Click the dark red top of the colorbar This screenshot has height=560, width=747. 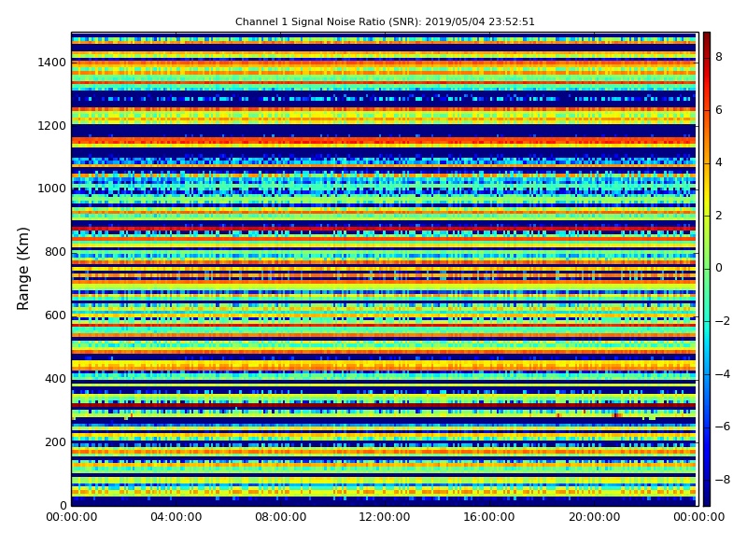(x=707, y=39)
